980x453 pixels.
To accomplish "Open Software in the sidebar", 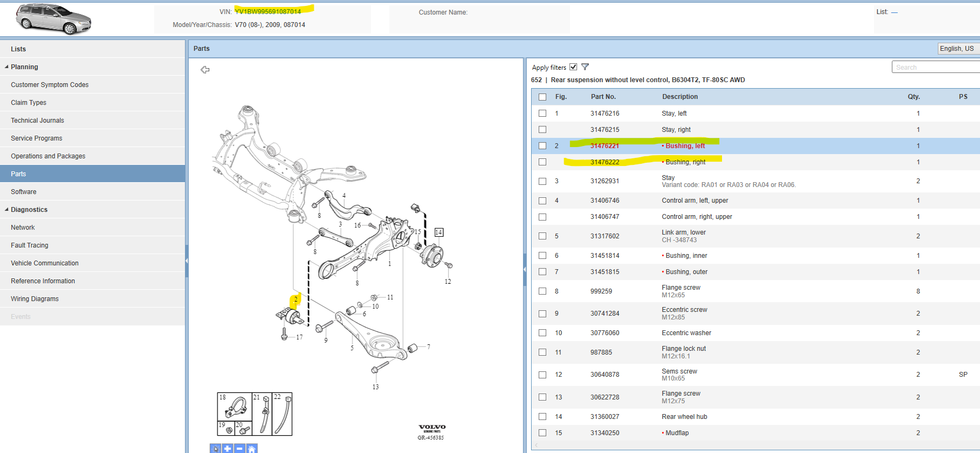I will point(92,192).
